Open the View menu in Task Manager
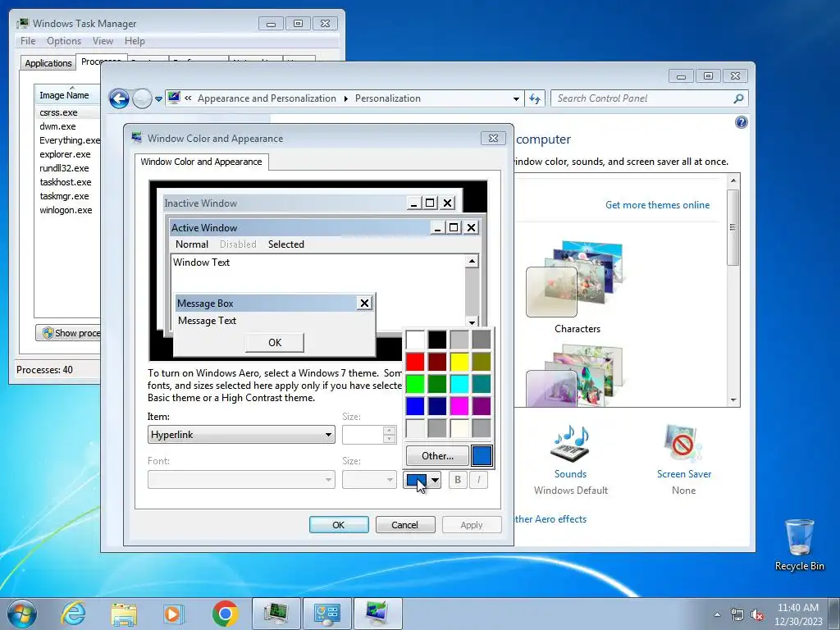This screenshot has height=630, width=840. 103,41
